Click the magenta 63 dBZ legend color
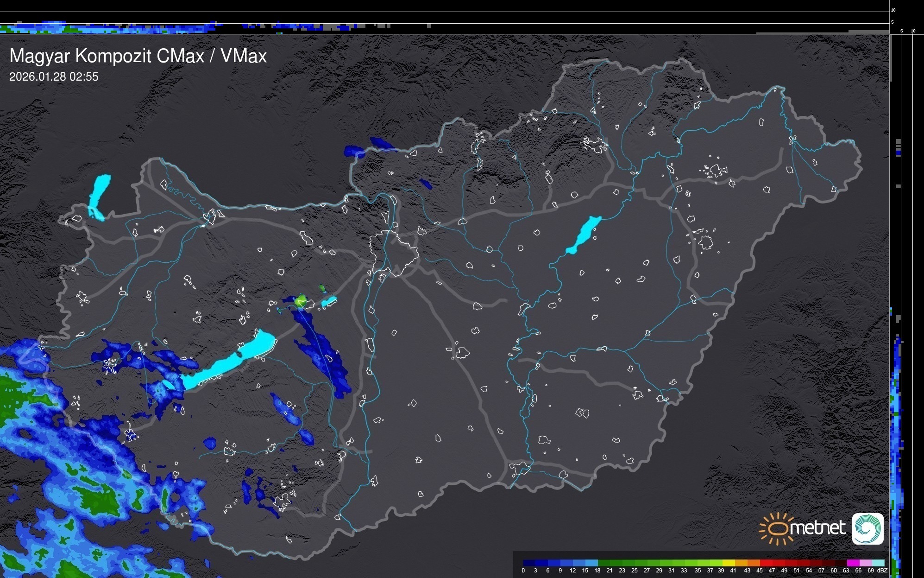924x578 pixels. (853, 563)
